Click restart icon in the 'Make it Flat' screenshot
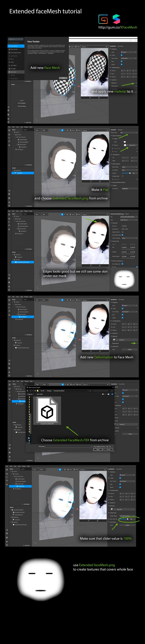Image resolution: width=145 pixels, height=644 pixels. [9, 141]
